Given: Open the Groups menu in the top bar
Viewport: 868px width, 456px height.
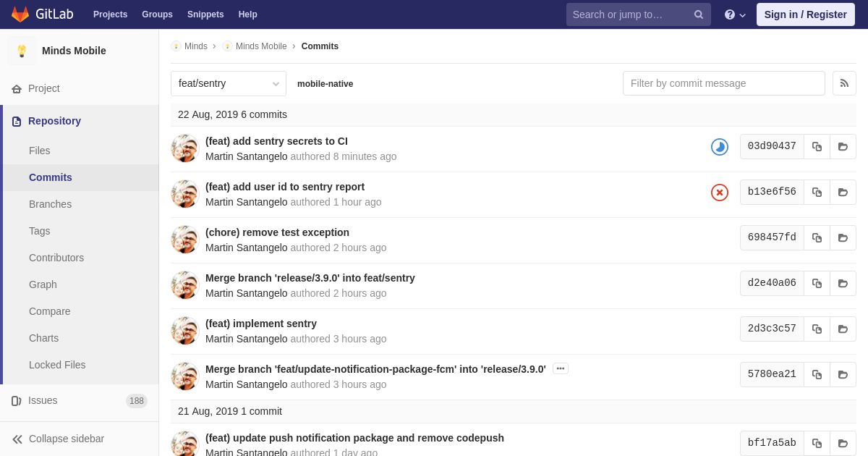Looking at the screenshot, I should [157, 14].
